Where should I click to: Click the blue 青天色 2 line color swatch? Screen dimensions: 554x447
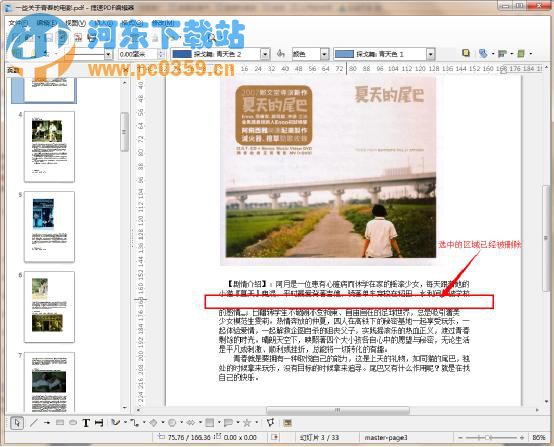point(182,54)
